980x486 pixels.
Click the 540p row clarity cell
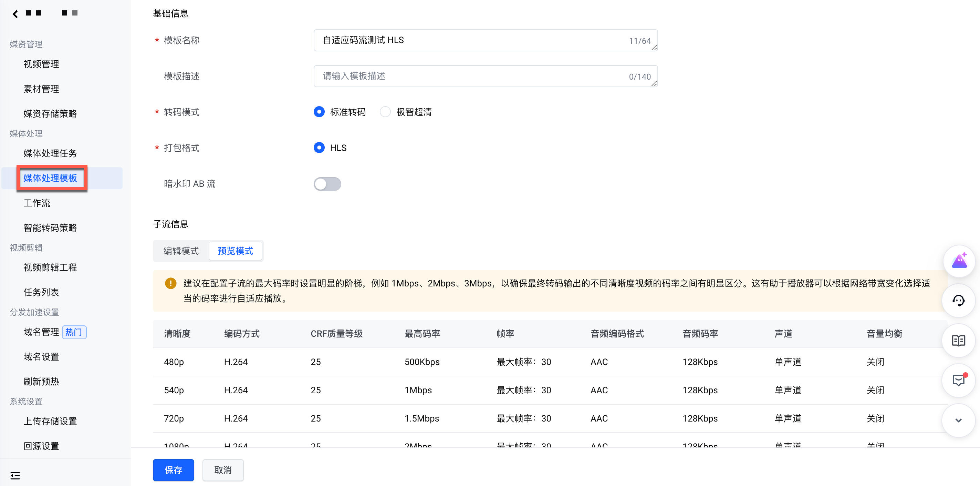[174, 390]
